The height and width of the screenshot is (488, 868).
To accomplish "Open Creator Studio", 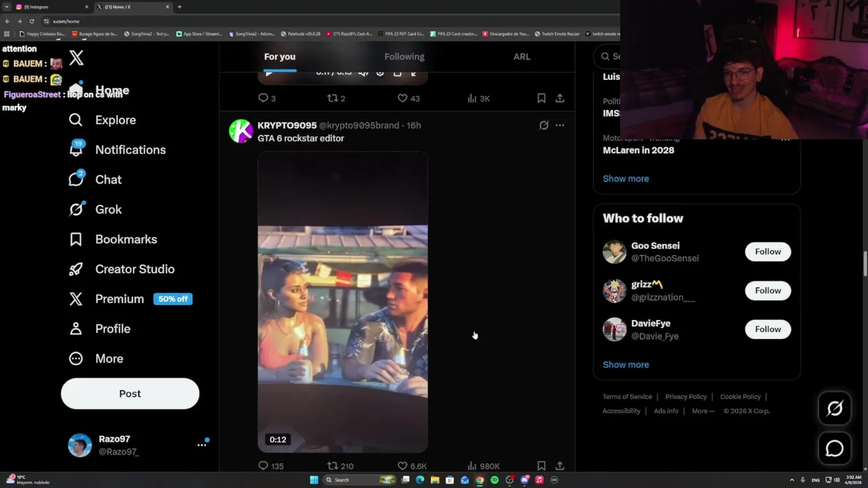I will 121,269.
